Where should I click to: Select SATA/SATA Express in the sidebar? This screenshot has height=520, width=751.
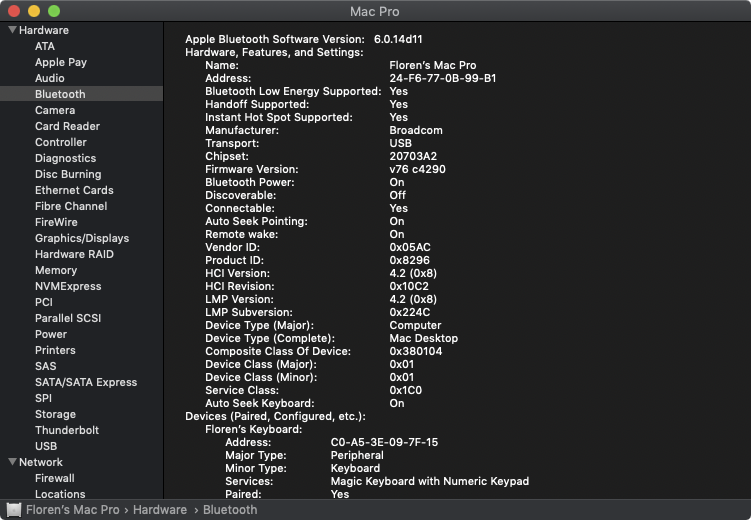[86, 382]
